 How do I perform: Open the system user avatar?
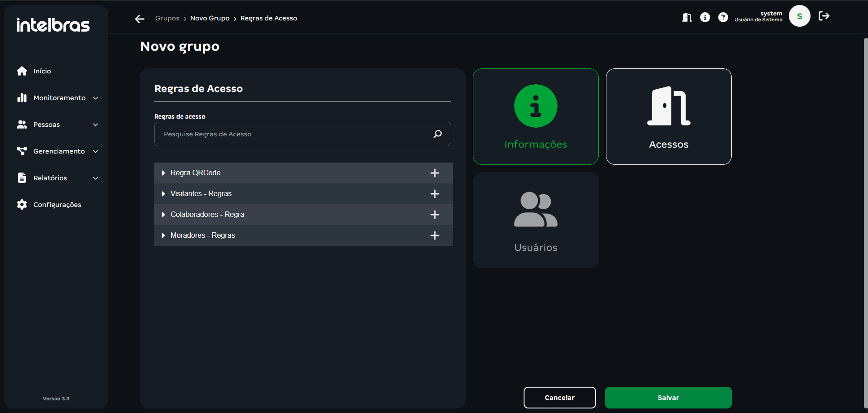point(799,16)
